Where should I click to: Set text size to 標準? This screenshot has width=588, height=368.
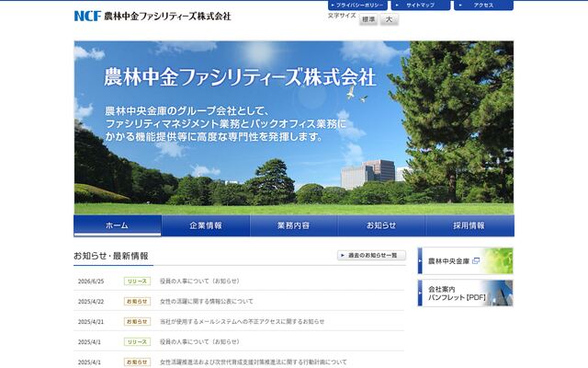368,19
